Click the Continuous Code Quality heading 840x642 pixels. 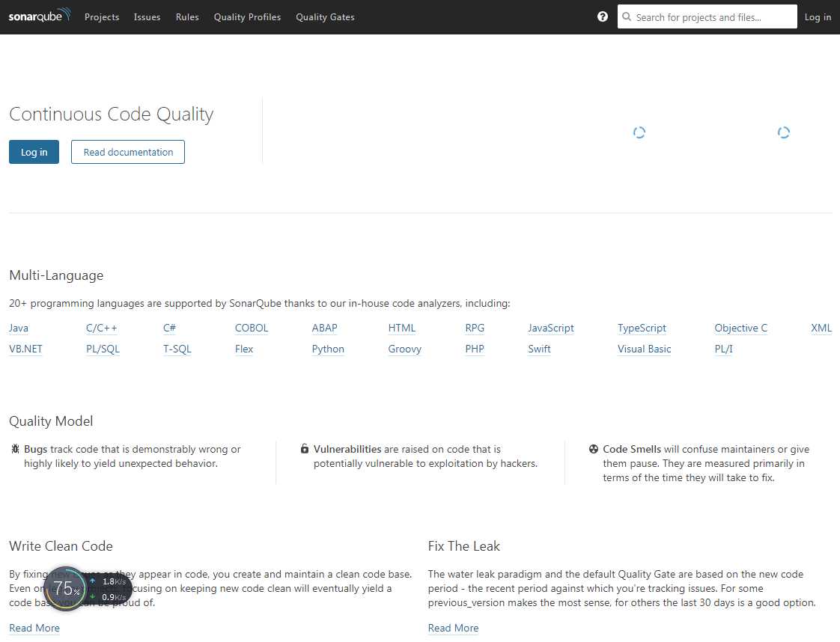112,114
